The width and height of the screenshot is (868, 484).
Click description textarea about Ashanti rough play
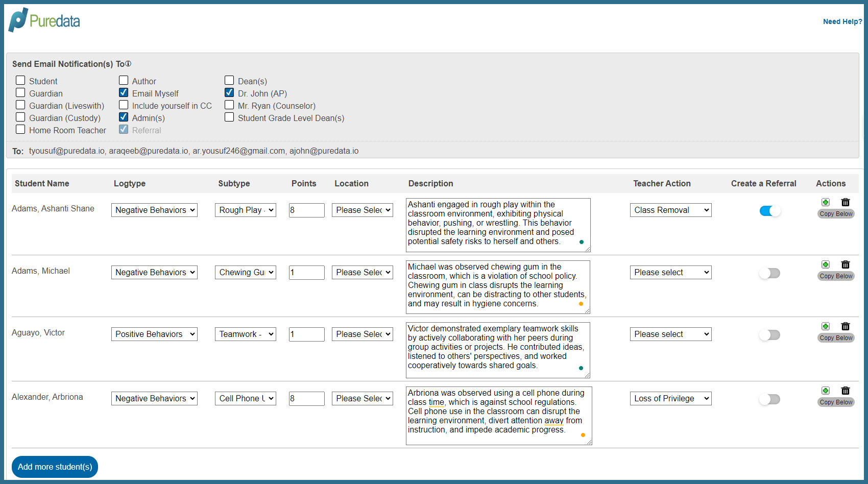point(498,225)
